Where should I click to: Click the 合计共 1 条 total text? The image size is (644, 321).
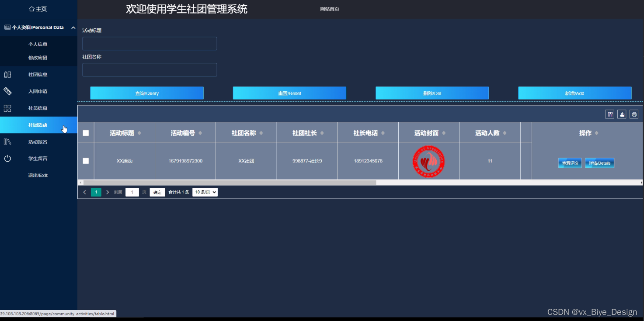point(179,192)
